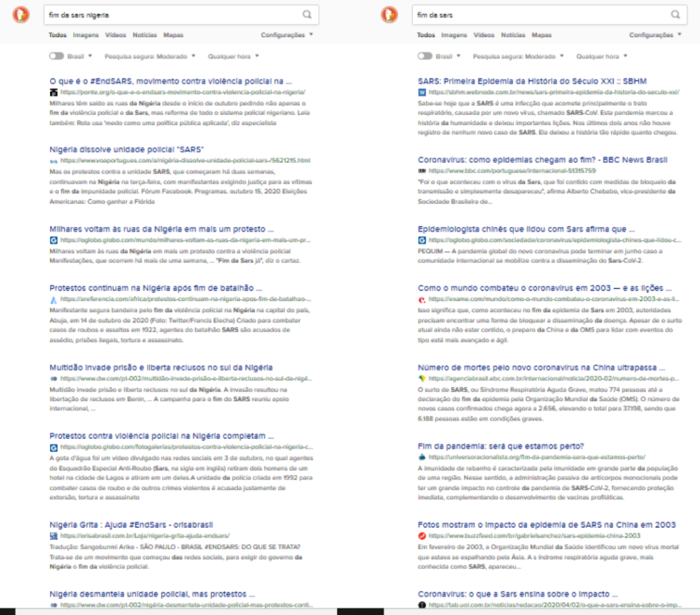Click search magnifier icon in left window
This screenshot has width=700, height=615.
point(307,15)
